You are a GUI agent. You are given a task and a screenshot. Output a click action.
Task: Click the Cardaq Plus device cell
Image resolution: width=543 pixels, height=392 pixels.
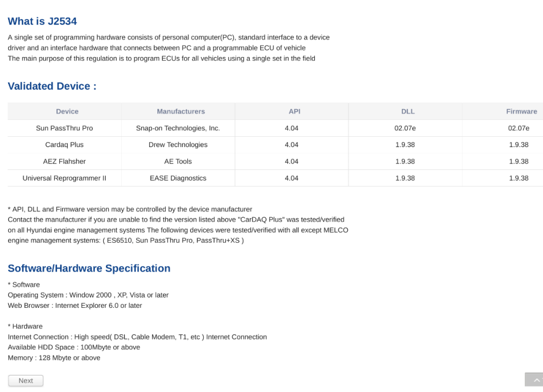coord(65,145)
